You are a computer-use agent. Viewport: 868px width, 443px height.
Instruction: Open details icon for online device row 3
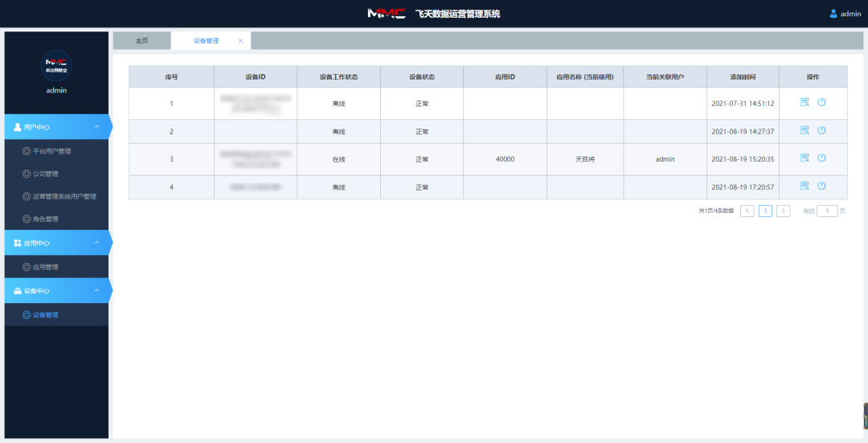pyautogui.click(x=805, y=158)
